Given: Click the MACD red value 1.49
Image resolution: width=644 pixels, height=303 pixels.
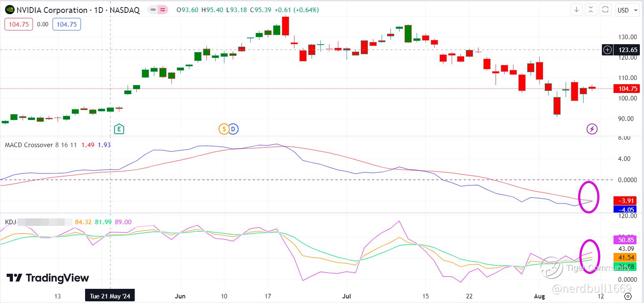Looking at the screenshot, I should click(x=88, y=145).
